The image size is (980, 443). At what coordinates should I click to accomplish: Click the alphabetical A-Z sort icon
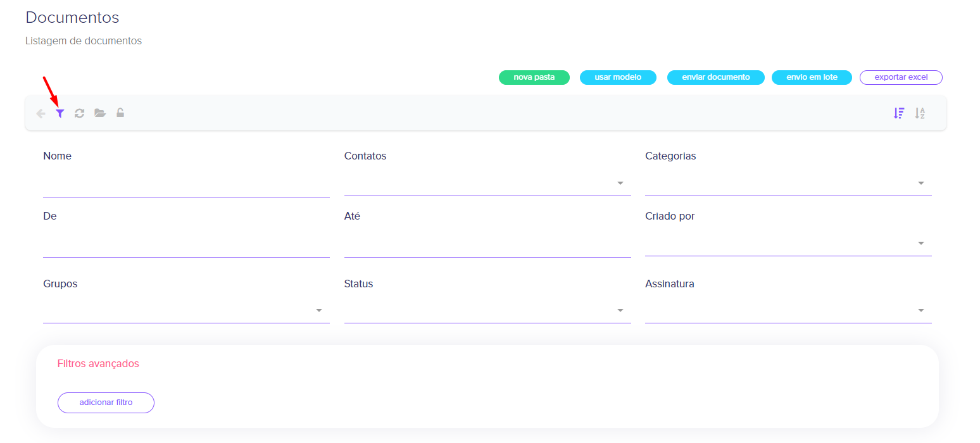click(x=920, y=113)
